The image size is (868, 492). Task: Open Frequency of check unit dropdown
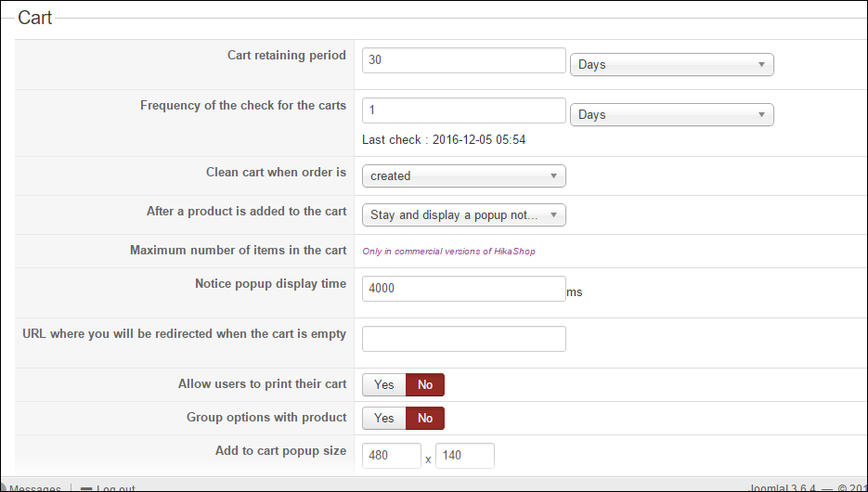point(671,114)
